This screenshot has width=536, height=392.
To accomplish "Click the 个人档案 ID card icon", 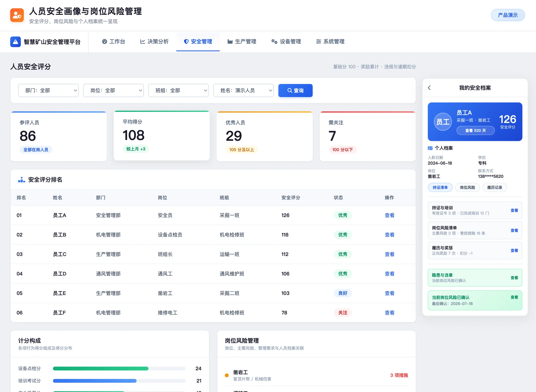I will point(430,148).
